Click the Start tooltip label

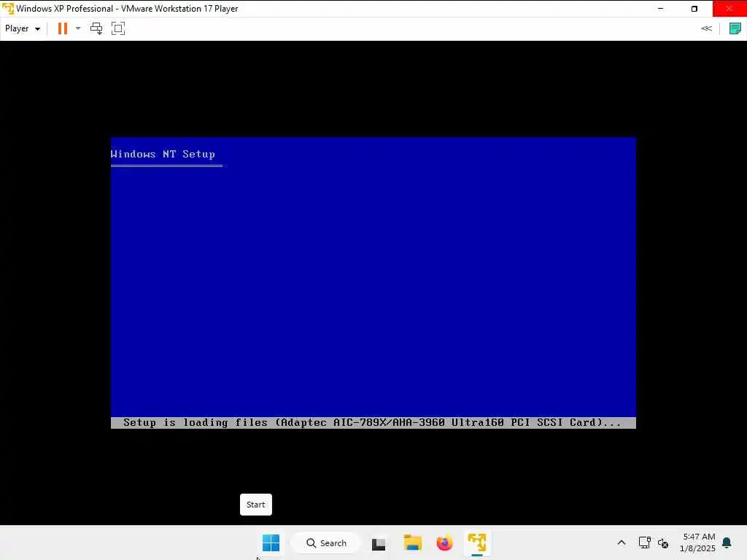tap(256, 505)
